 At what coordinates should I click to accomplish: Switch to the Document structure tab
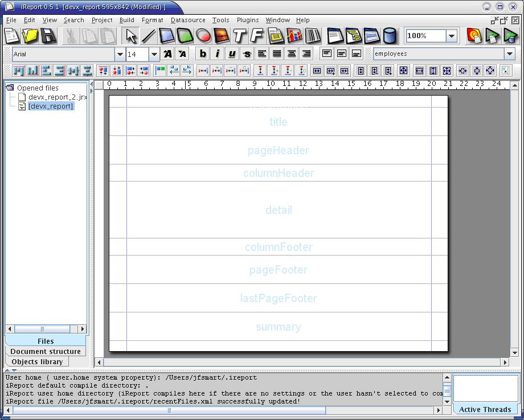46,352
